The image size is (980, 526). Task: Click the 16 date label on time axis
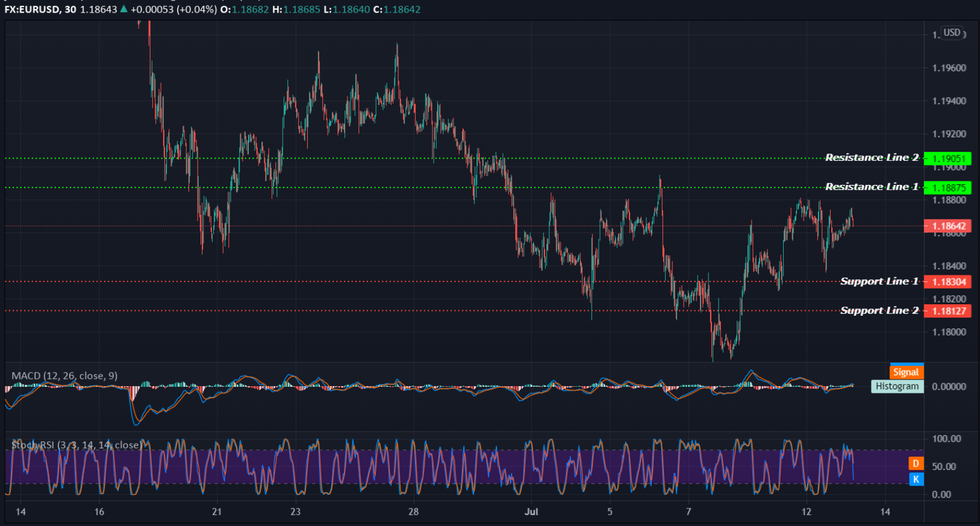tap(99, 512)
